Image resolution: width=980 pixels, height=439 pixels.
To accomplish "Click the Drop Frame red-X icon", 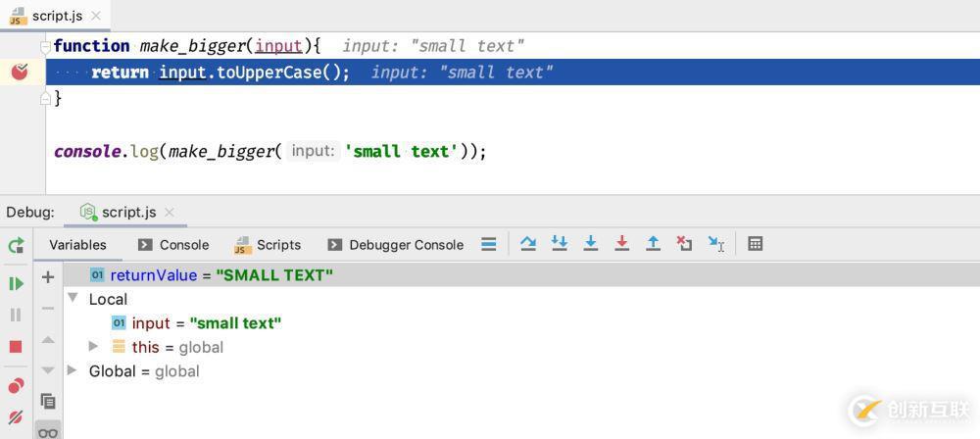I will (684, 244).
